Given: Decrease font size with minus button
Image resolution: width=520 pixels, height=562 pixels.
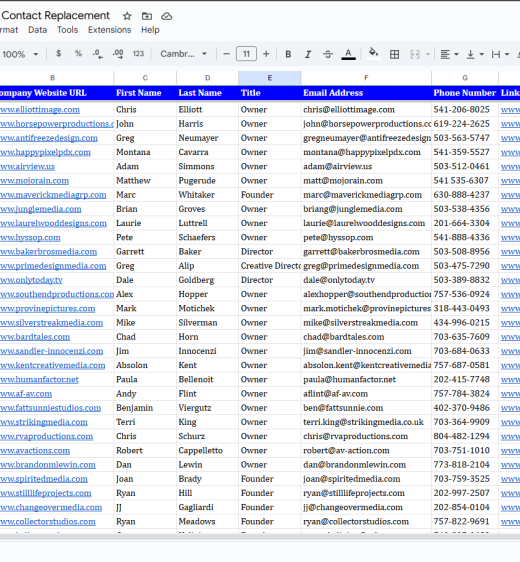Looking at the screenshot, I should [x=226, y=54].
